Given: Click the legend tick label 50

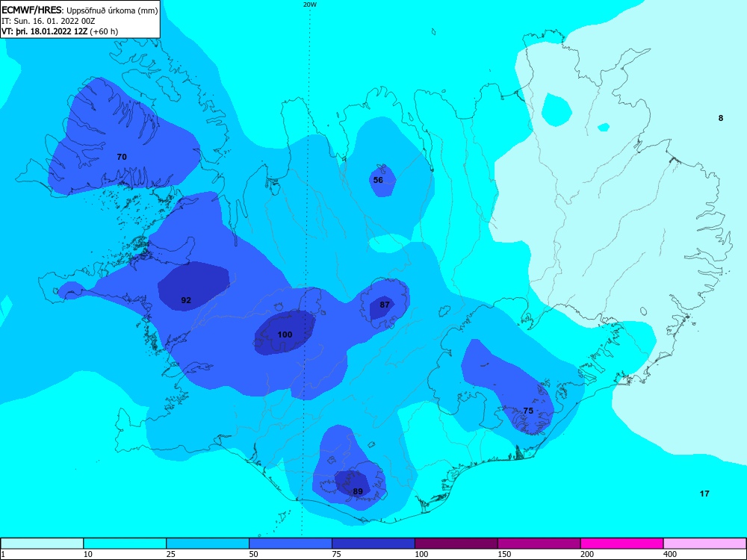Looking at the screenshot, I should pyautogui.click(x=254, y=554).
